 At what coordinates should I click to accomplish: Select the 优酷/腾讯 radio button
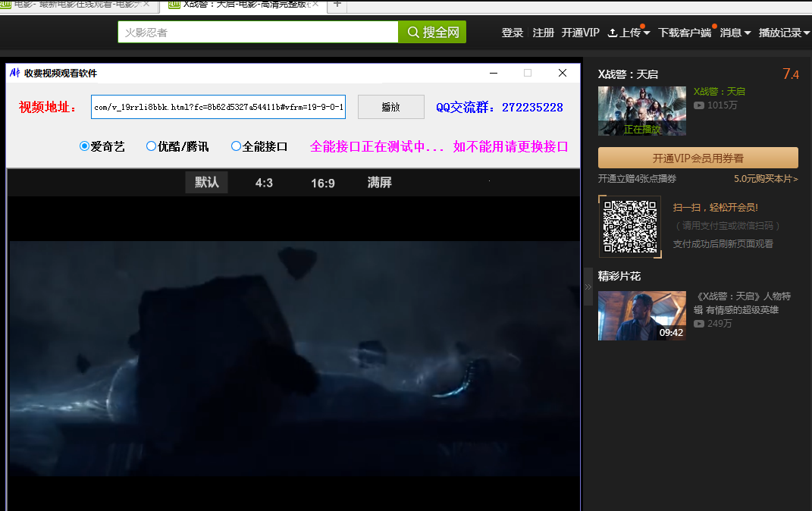click(x=151, y=146)
